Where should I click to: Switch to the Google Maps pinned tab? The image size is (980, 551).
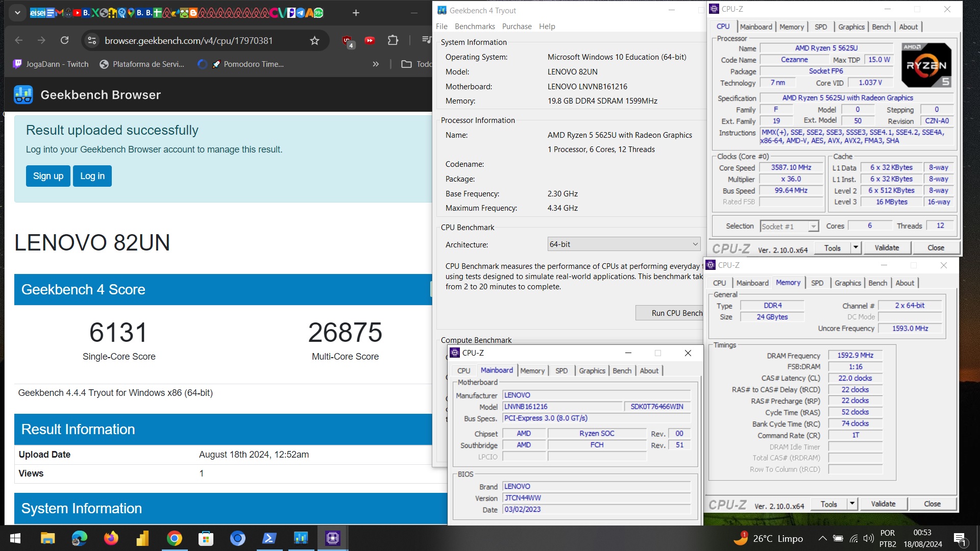click(131, 13)
